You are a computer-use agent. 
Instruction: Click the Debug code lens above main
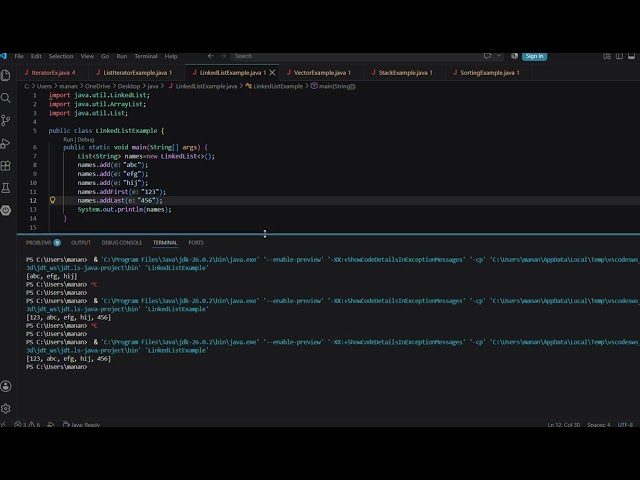pos(86,140)
